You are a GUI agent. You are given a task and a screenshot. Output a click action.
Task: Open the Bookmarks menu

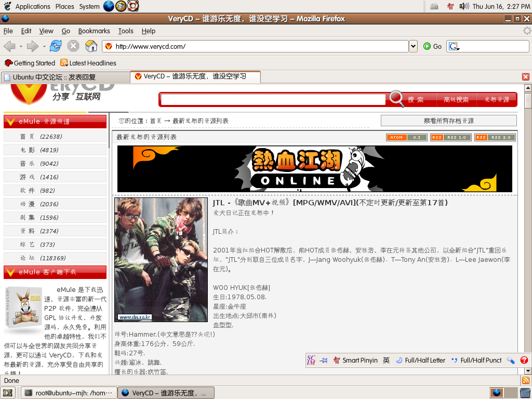point(94,31)
